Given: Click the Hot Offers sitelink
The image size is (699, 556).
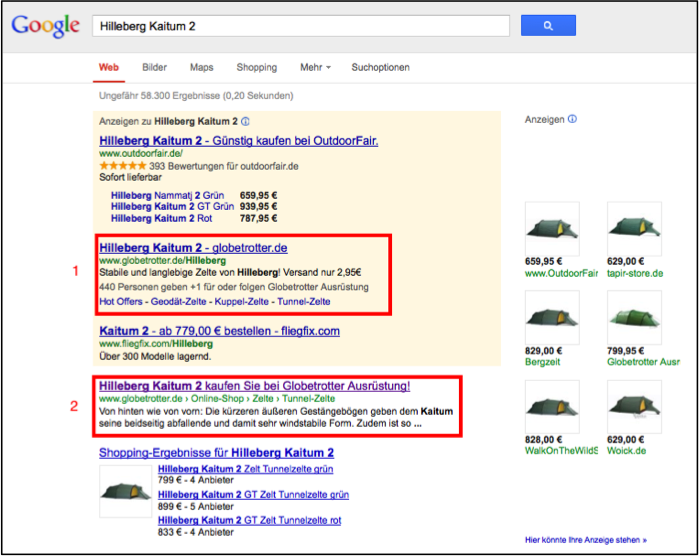Looking at the screenshot, I should point(121,301).
